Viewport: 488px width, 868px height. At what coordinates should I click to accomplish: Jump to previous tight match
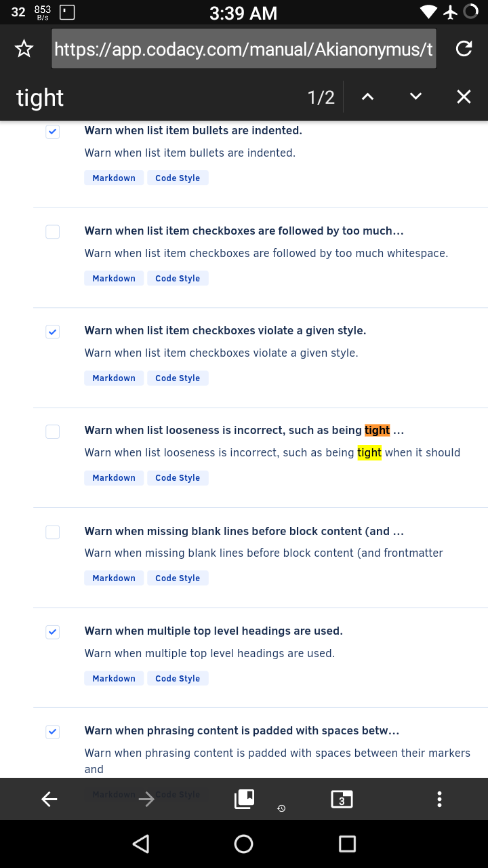coord(367,96)
